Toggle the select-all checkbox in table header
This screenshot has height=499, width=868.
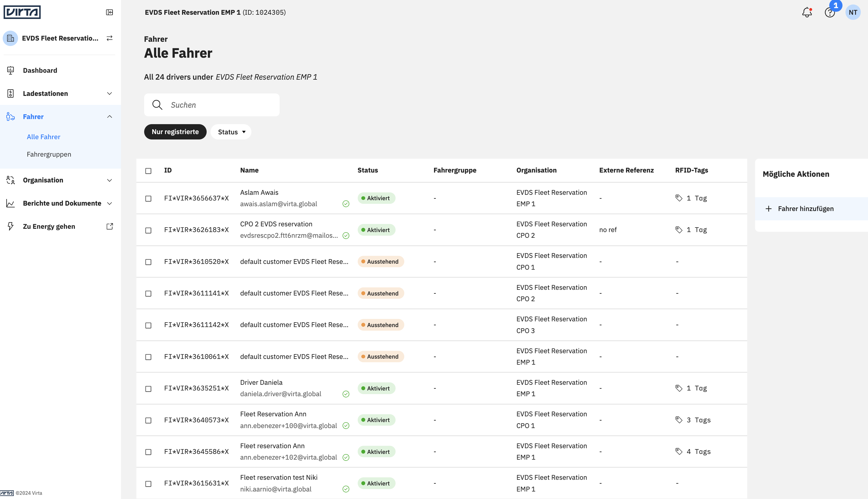point(148,171)
